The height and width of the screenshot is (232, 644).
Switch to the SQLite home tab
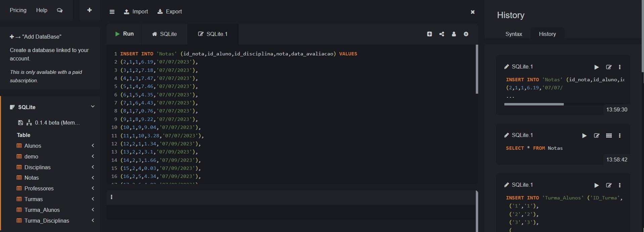(165, 34)
